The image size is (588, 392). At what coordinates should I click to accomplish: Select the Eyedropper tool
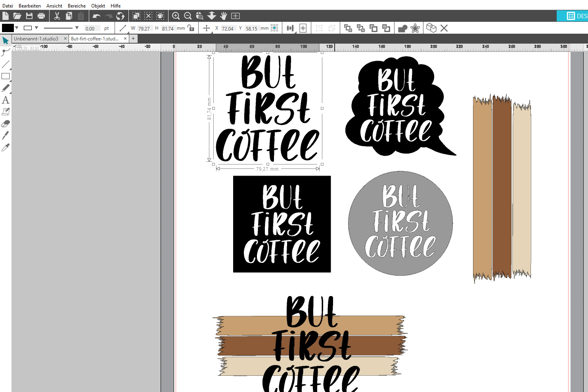click(x=6, y=147)
